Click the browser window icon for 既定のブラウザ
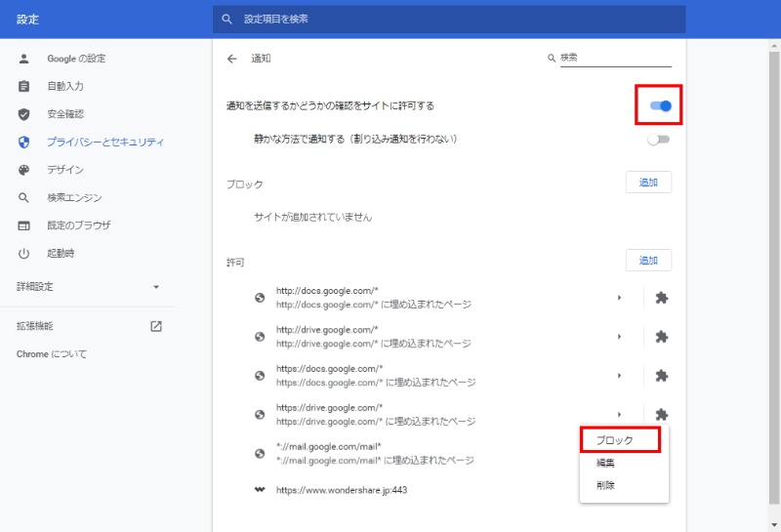Viewport: 781px width, 532px height. [23, 225]
